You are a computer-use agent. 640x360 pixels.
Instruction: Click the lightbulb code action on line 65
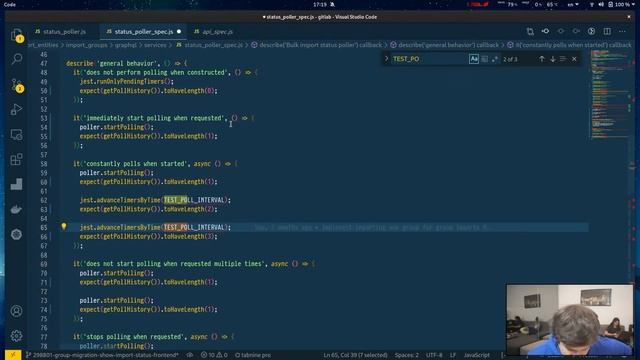(64, 227)
